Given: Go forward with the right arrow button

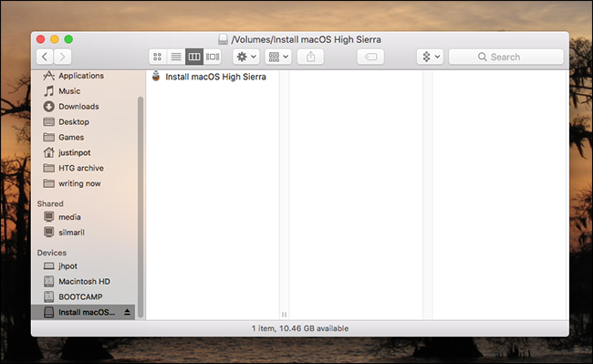Looking at the screenshot, I should pos(62,57).
